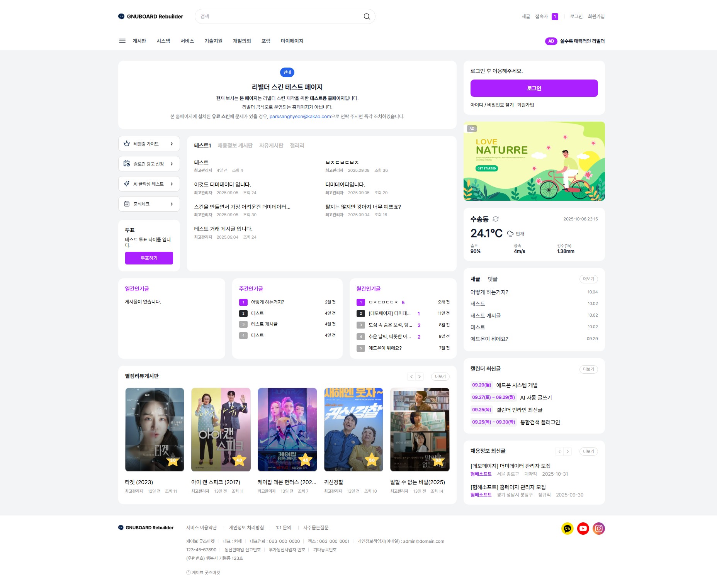717x588 pixels.
Task: Click the 투표하기 button
Action: point(149,258)
